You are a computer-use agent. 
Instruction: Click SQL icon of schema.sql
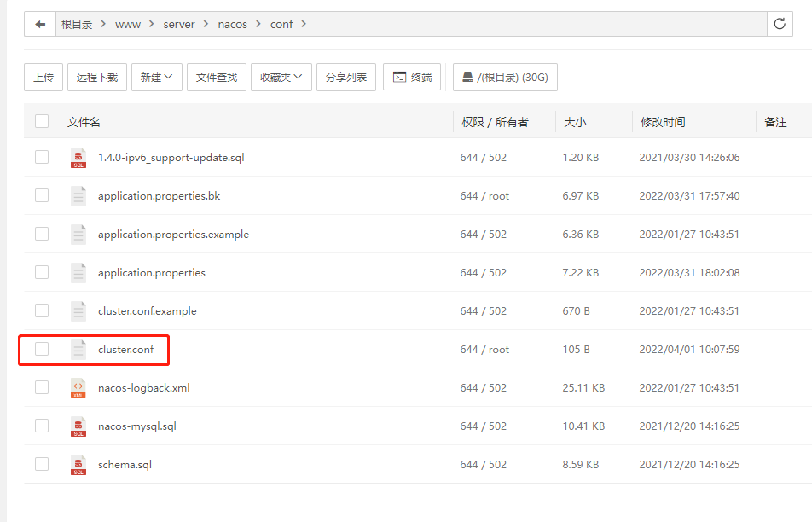78,465
